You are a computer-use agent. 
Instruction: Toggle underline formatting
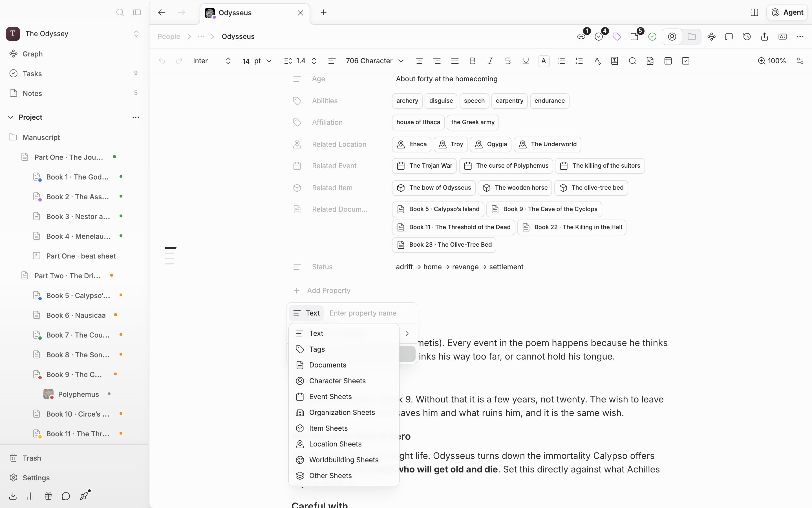click(x=526, y=61)
